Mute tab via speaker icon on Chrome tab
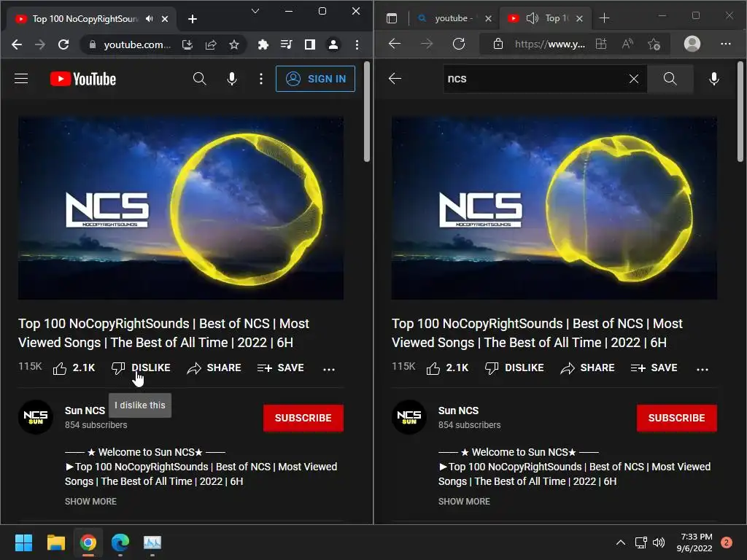 point(150,18)
